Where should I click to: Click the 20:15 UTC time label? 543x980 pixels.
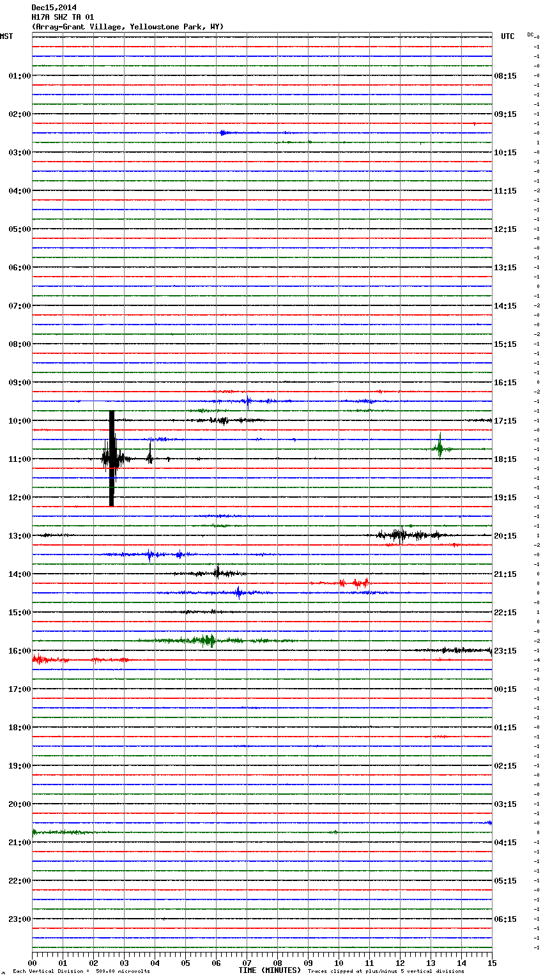tap(505, 536)
